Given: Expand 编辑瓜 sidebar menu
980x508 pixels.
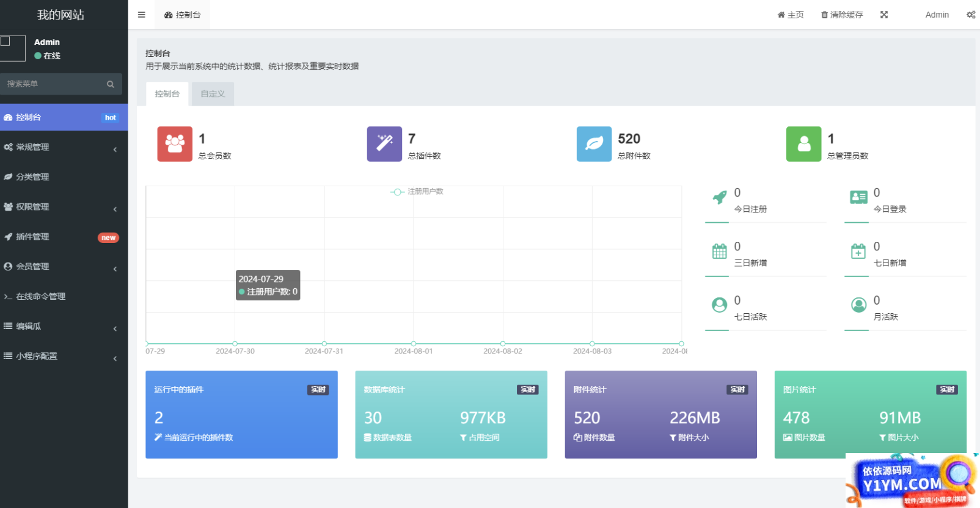Looking at the screenshot, I should tap(64, 327).
